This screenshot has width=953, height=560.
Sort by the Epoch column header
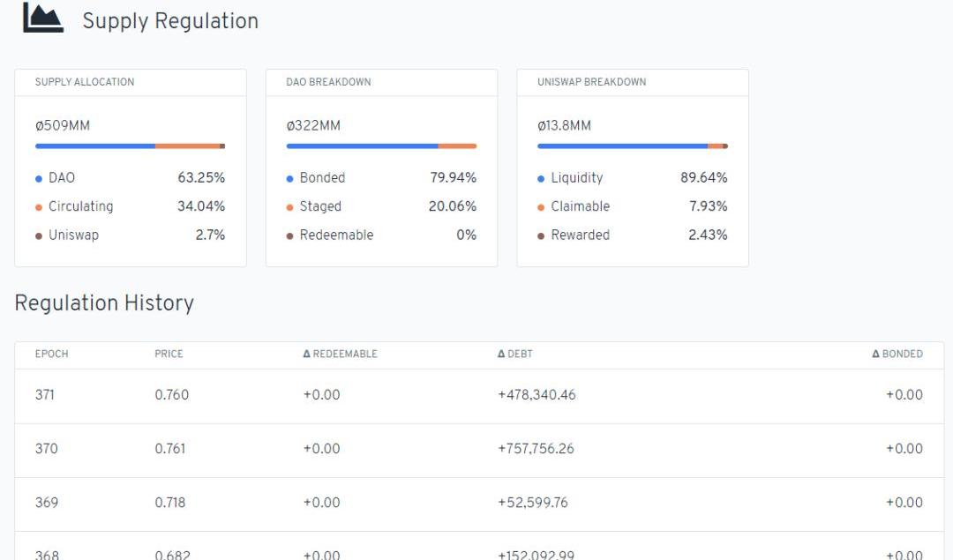(51, 355)
